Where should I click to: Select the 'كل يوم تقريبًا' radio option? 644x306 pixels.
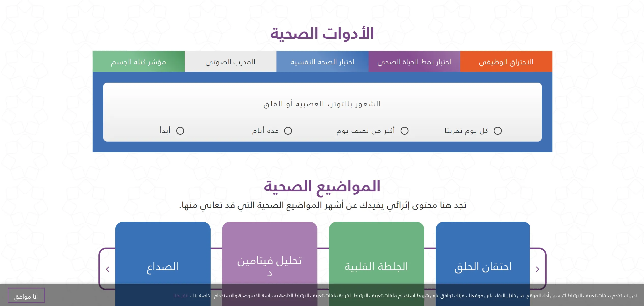[497, 131]
